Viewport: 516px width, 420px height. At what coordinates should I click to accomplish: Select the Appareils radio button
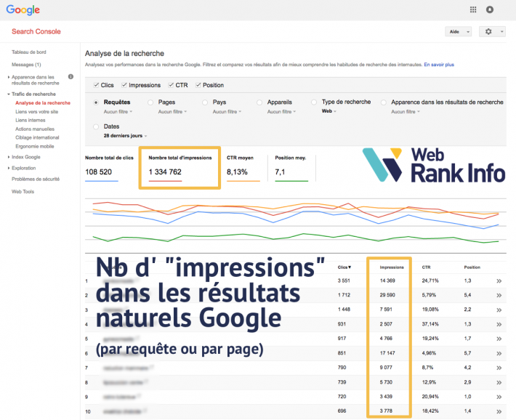coord(259,102)
